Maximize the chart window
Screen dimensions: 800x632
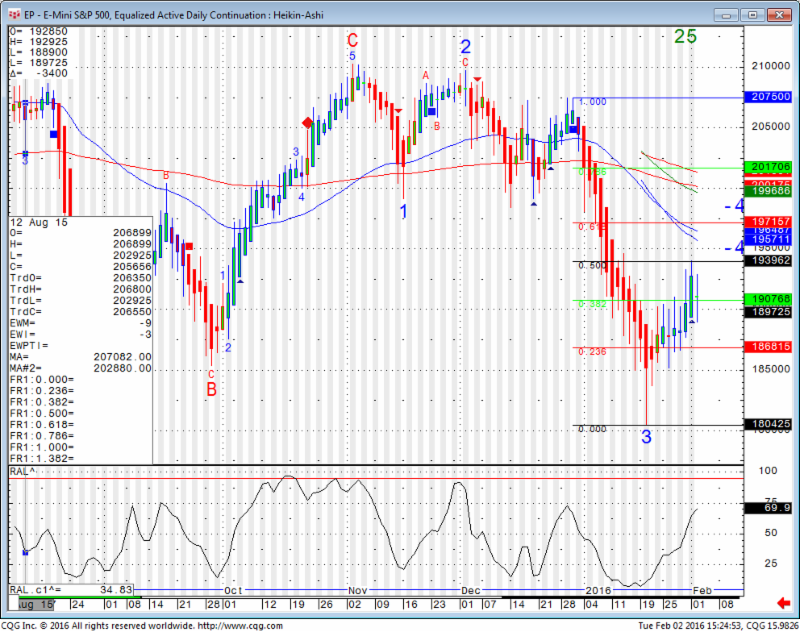coord(753,15)
